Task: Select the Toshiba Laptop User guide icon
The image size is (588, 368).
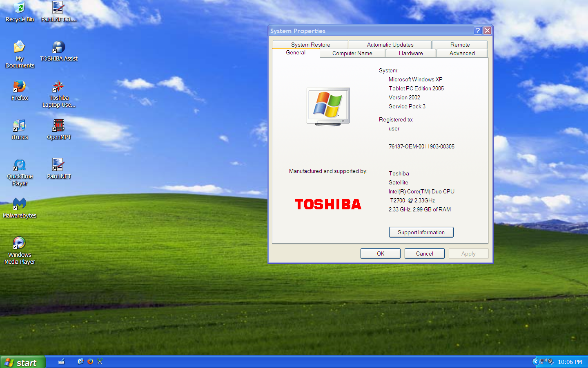Action: point(58,94)
